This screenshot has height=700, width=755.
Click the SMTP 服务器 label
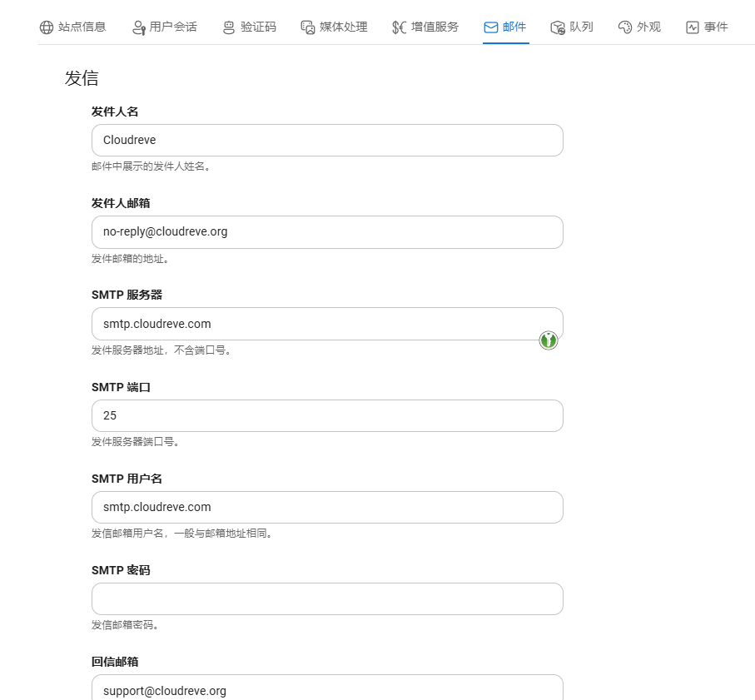[x=127, y=295]
